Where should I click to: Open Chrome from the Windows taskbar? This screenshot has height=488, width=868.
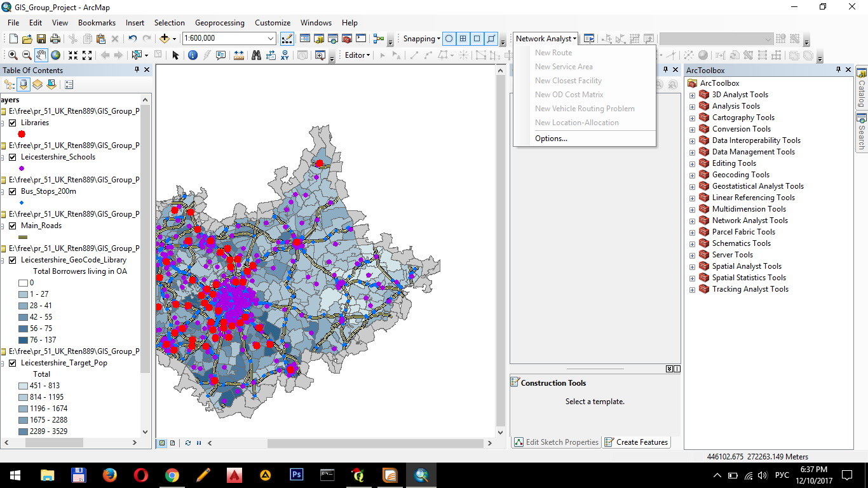tap(172, 475)
